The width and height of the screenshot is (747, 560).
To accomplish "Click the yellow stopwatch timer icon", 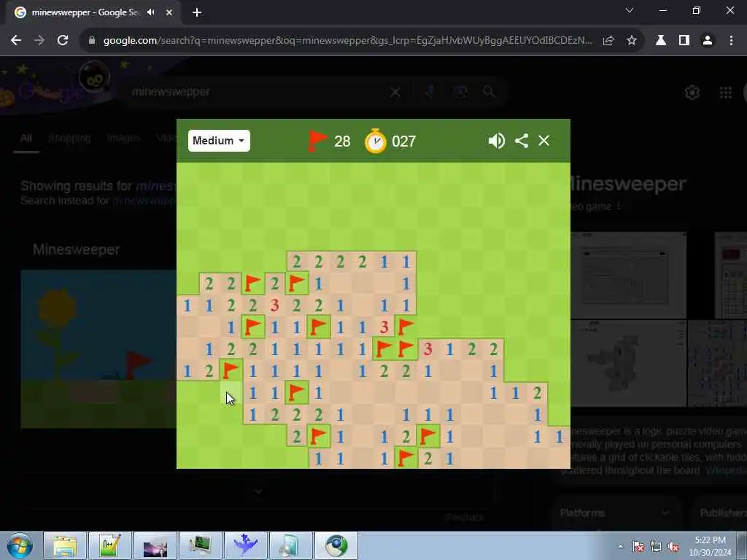I will 376,141.
